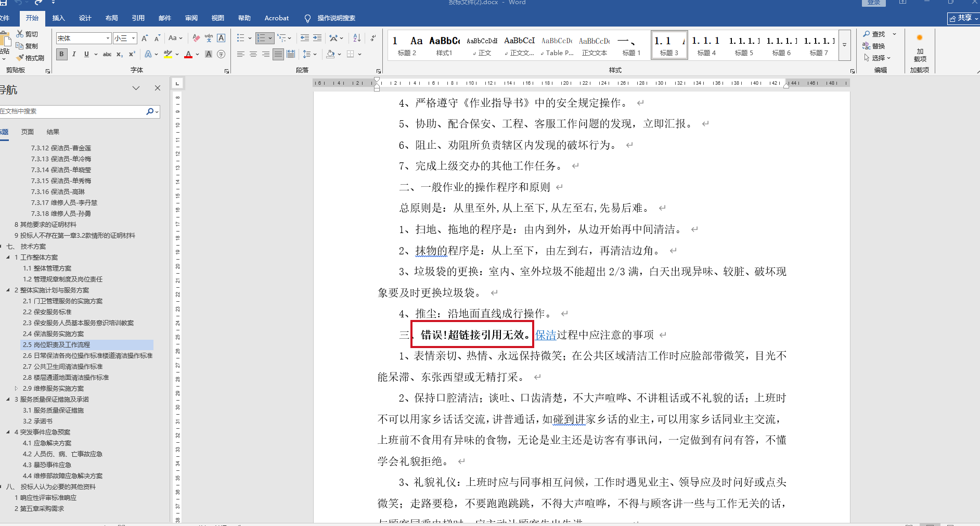
Task: Align text to the left
Action: point(240,54)
